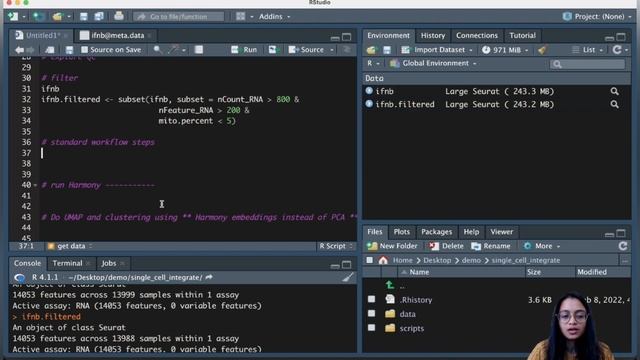The width and height of the screenshot is (640, 360).
Task: Go to parent directory up arrow
Action: 390,285
